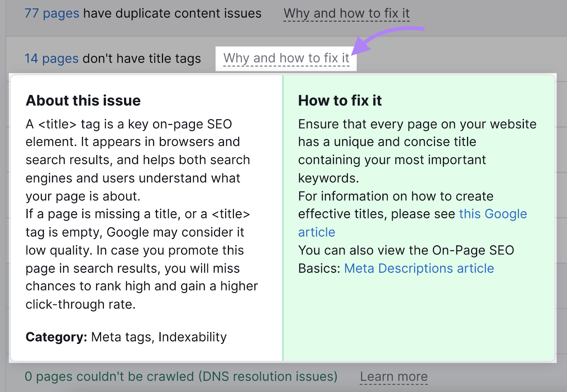Screen dimensions: 567x392
Task: Click text "For information on how to create"
Action: pos(395,196)
